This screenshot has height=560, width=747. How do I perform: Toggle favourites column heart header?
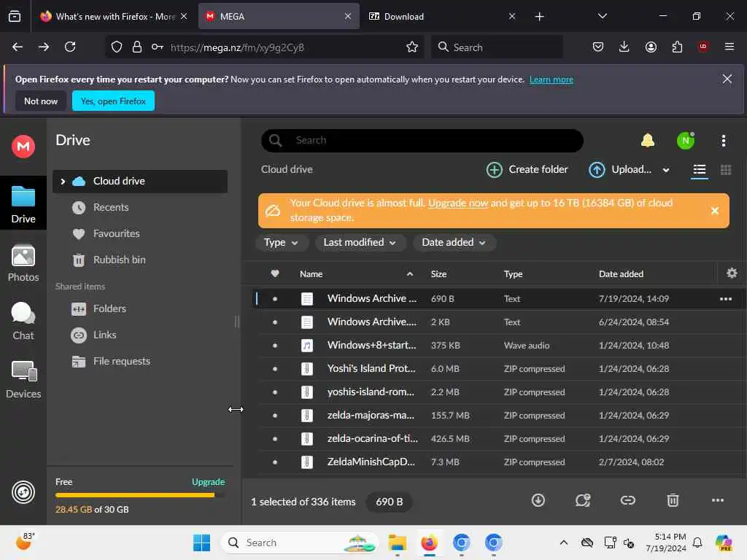[275, 273]
